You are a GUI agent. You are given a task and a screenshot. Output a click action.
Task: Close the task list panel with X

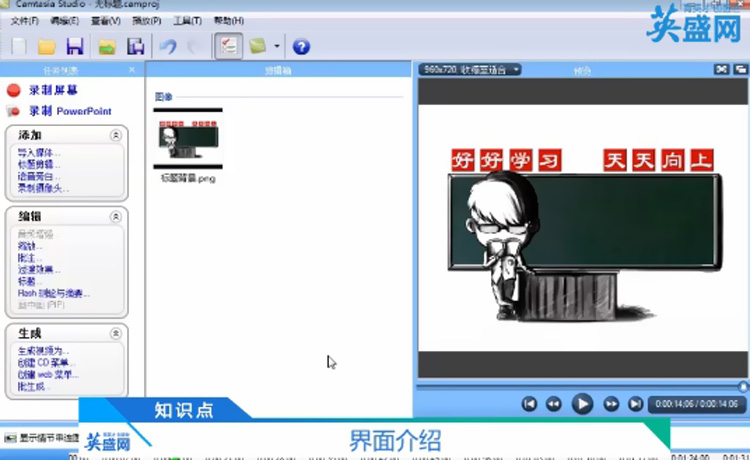click(x=132, y=70)
